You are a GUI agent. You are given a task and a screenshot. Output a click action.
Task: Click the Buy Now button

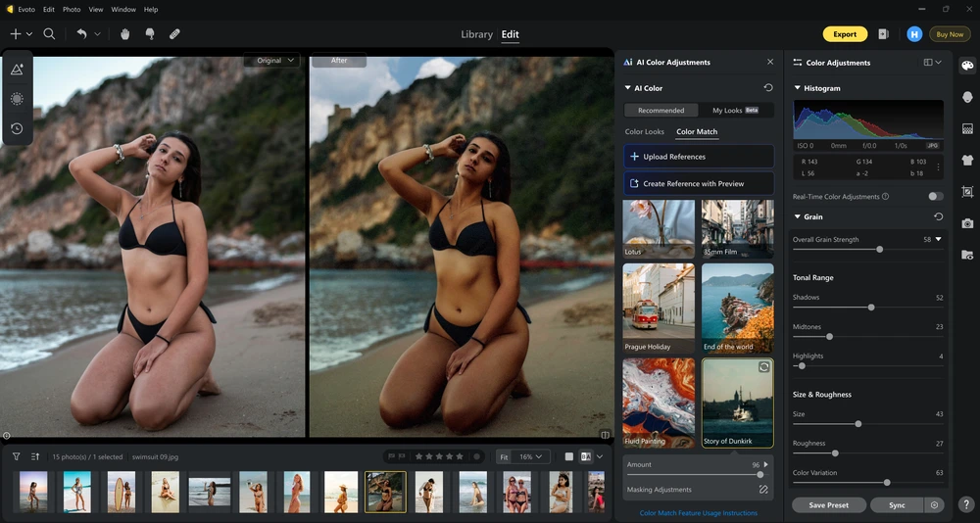(x=950, y=34)
